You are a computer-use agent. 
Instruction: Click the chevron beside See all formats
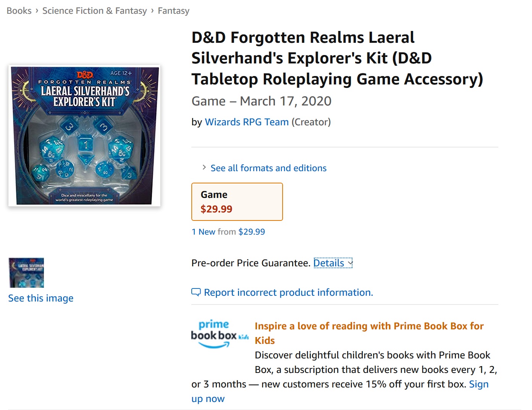point(204,168)
